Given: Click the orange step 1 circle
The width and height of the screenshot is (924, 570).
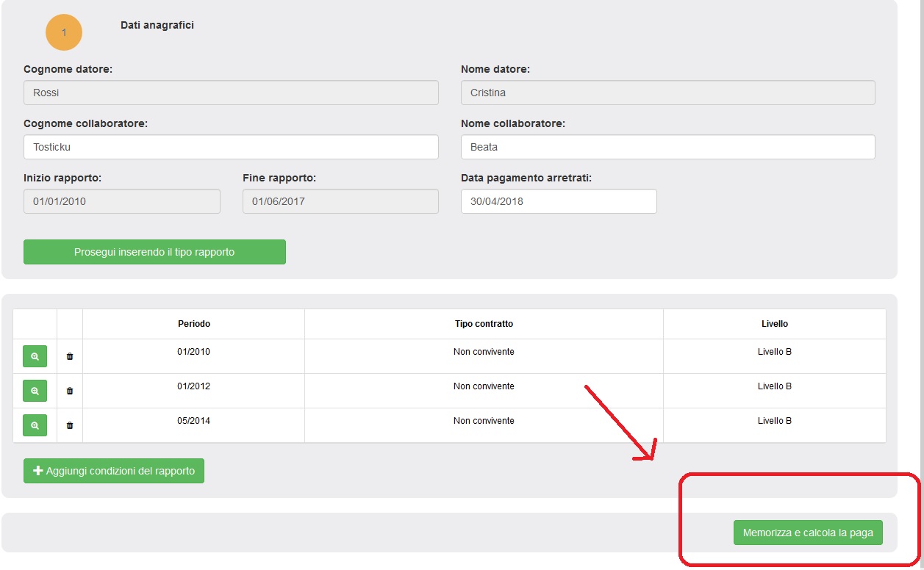Looking at the screenshot, I should 64,32.
